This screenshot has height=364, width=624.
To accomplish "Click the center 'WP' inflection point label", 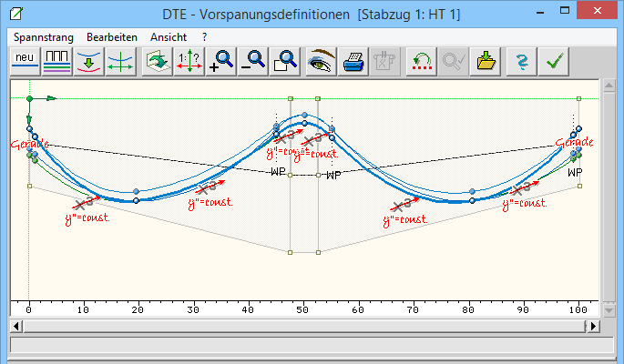I will 278,171.
